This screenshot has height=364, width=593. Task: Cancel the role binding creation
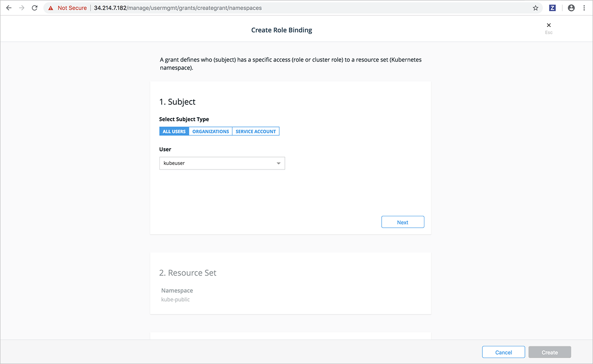pyautogui.click(x=503, y=352)
